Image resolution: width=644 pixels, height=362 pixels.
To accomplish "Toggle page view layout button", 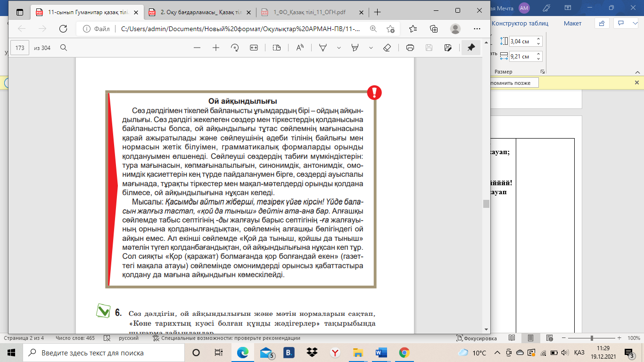I will (277, 48).
